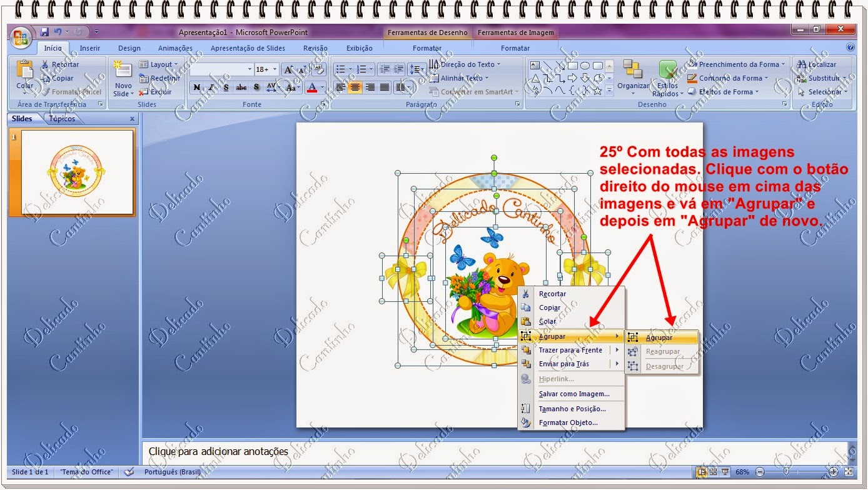
Task: Open the Inserir ribbon tab
Action: point(89,48)
